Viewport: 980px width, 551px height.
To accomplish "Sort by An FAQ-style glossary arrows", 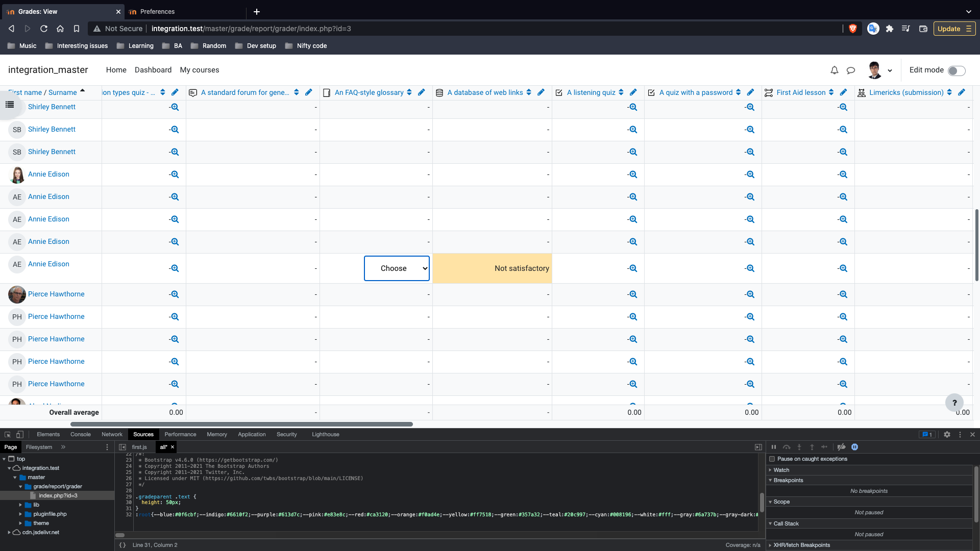I will click(x=409, y=92).
